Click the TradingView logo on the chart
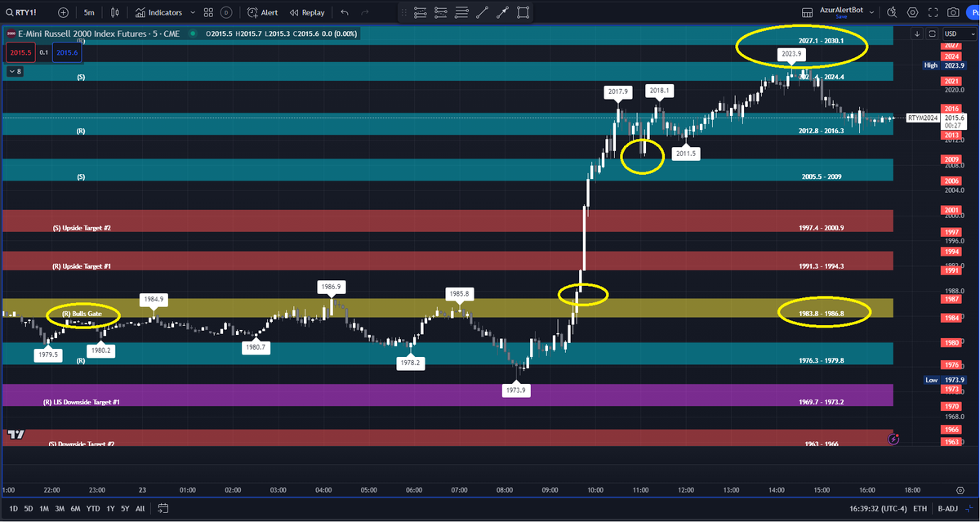Image resolution: width=980 pixels, height=522 pixels. [x=15, y=435]
